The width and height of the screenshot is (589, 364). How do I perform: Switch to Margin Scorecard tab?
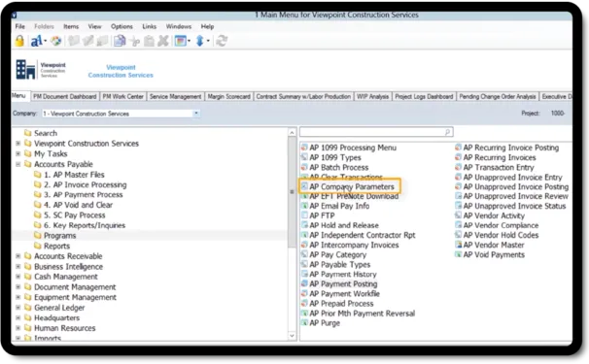click(x=228, y=96)
